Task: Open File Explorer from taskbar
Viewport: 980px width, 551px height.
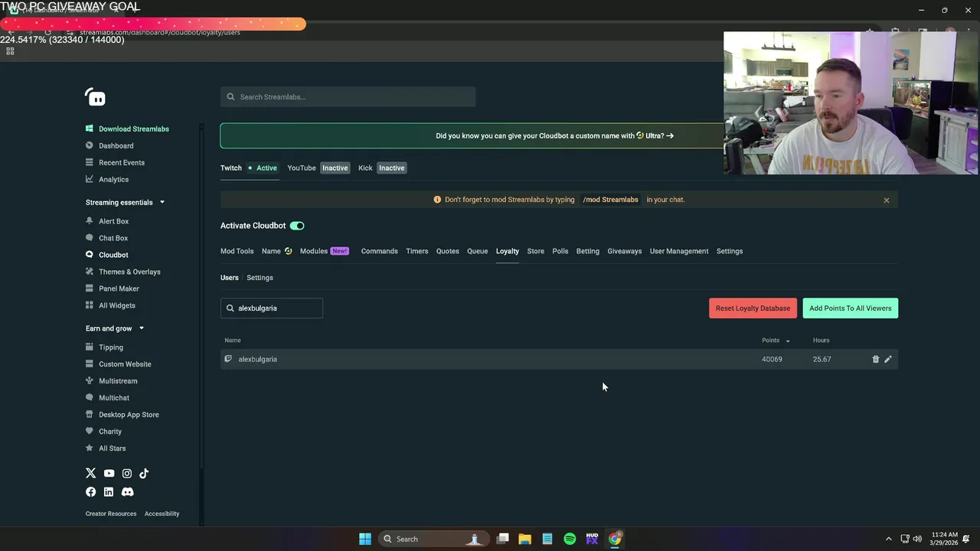Action: [x=524, y=539]
